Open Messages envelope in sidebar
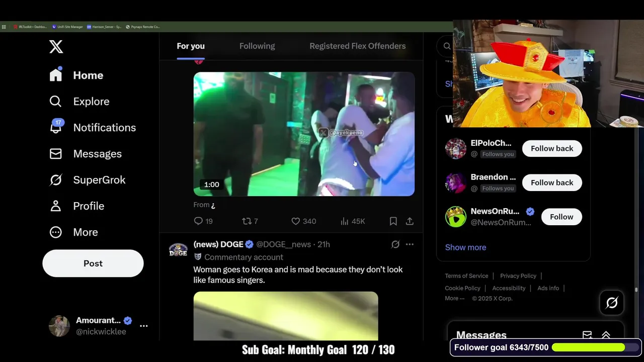The image size is (644, 362). tap(55, 153)
